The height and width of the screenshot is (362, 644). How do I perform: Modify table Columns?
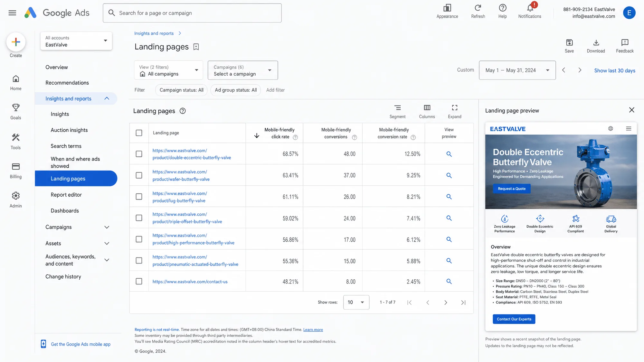[427, 111]
